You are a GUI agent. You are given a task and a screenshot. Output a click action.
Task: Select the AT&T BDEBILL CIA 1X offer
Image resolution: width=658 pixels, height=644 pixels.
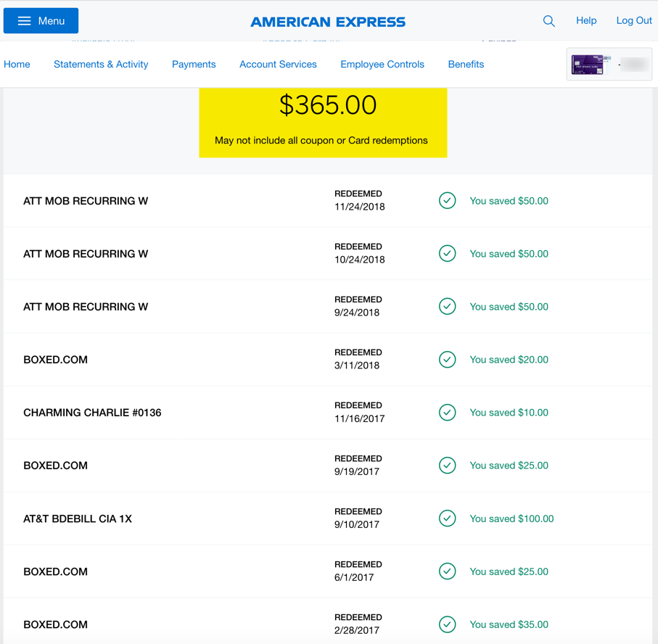[x=78, y=519]
